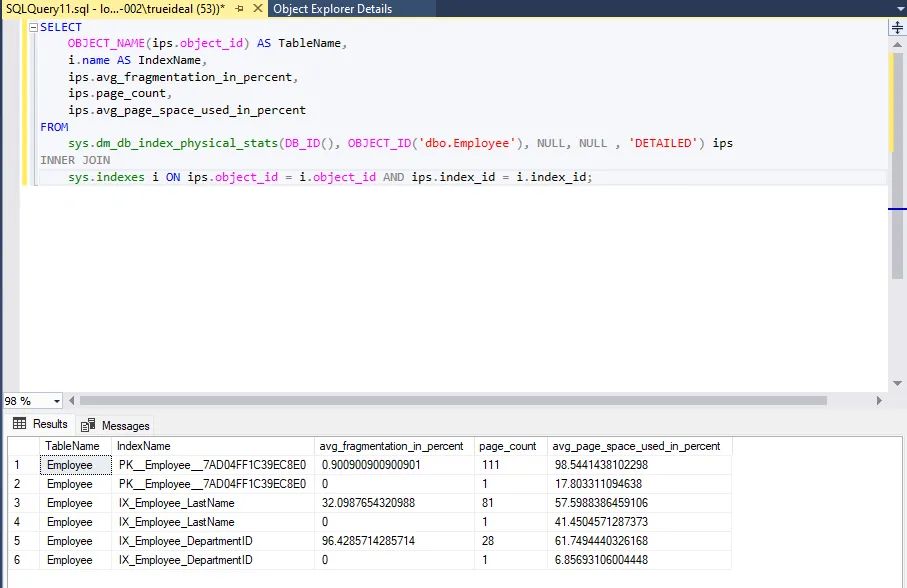
Task: Click the Results grid icon
Action: (x=20, y=424)
